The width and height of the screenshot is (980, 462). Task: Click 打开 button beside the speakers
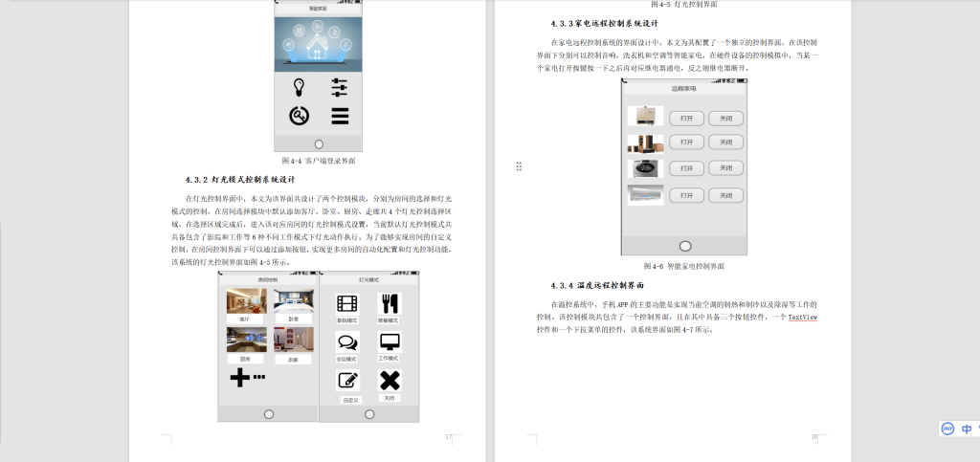(687, 142)
